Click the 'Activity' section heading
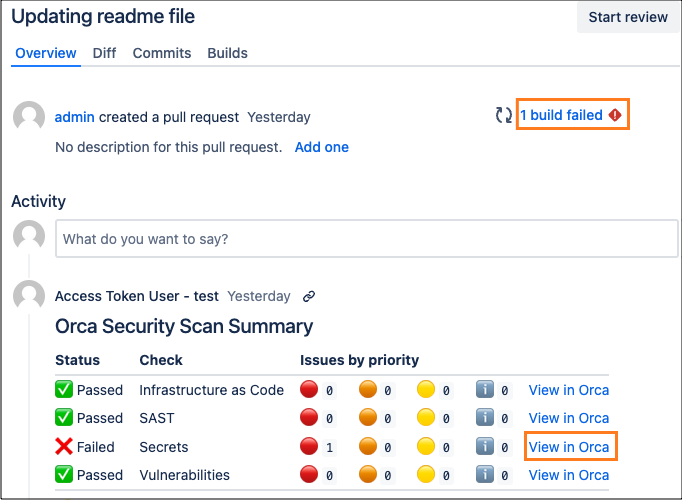The width and height of the screenshot is (682, 500). pos(38,201)
